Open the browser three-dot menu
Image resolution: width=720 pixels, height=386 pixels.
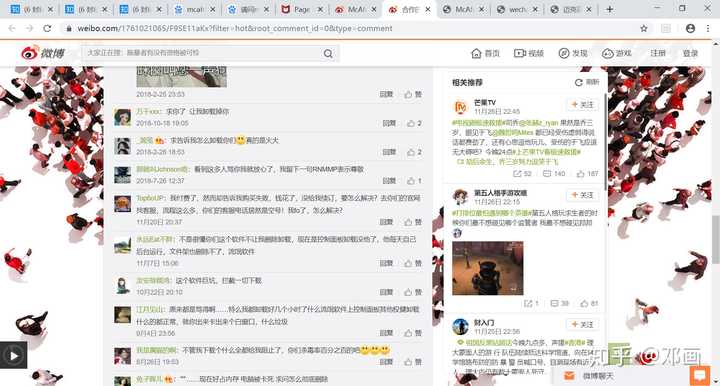pos(708,28)
